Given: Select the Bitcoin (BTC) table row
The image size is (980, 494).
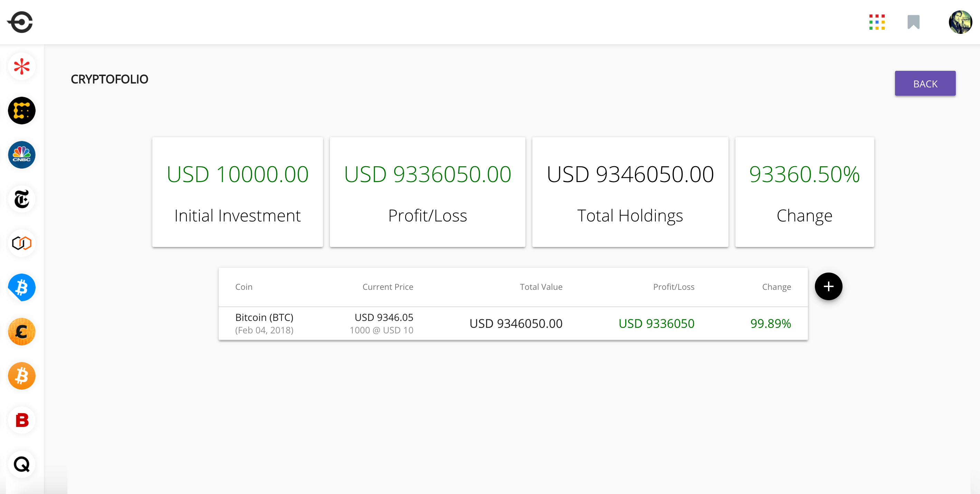Looking at the screenshot, I should coord(513,323).
